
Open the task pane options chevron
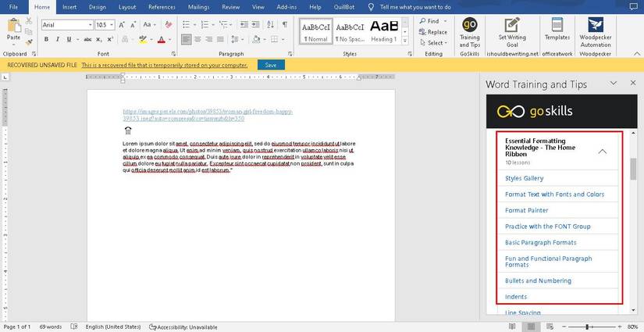614,83
